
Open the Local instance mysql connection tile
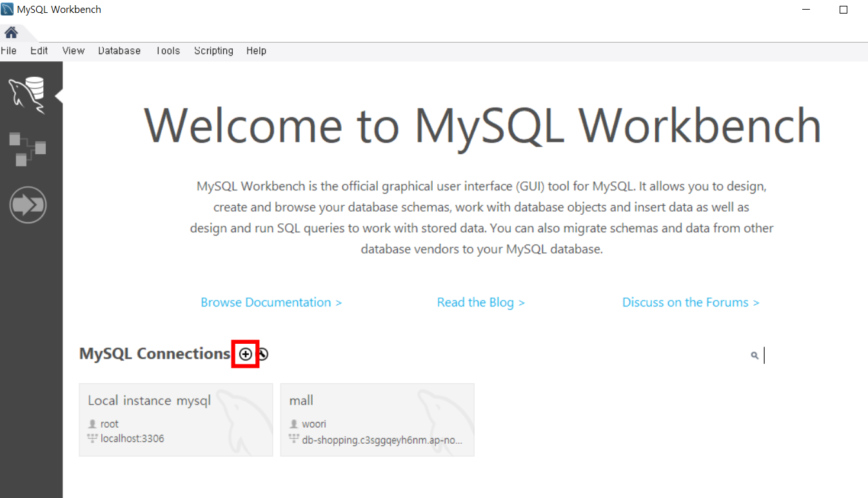click(176, 420)
